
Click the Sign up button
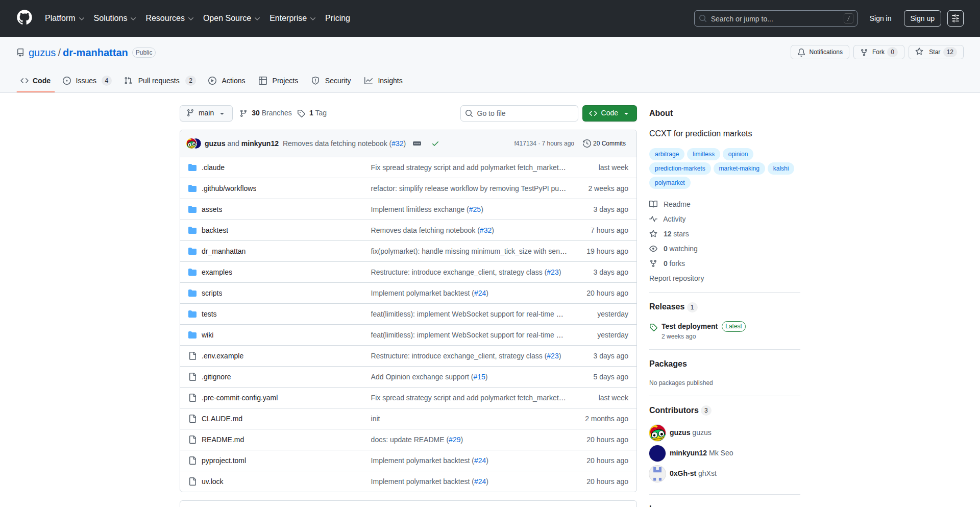(922, 18)
